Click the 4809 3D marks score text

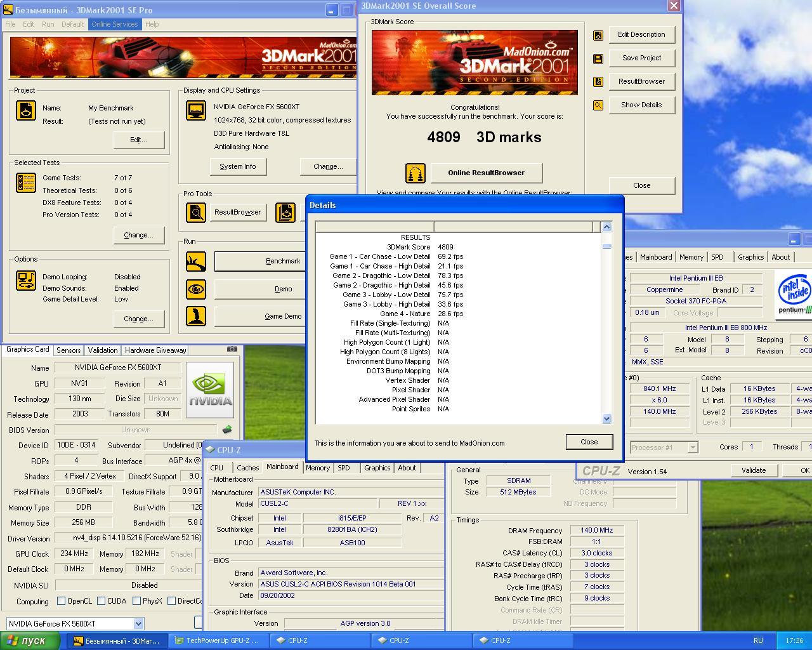click(484, 137)
